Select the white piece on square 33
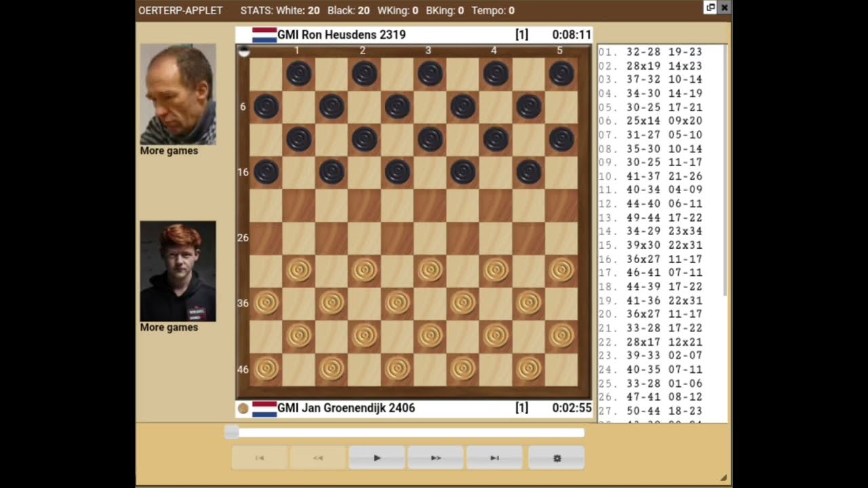Viewport: 868px width, 488px height. (430, 270)
